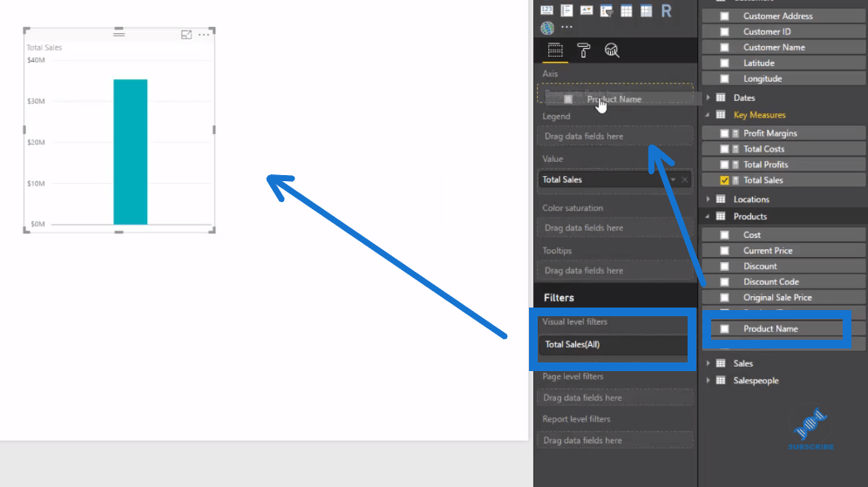The image size is (868, 487).
Task: Select the Matrix visualization icon
Action: point(646,10)
